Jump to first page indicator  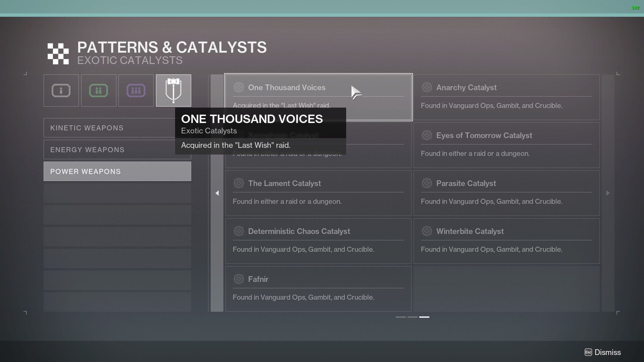[400, 317]
